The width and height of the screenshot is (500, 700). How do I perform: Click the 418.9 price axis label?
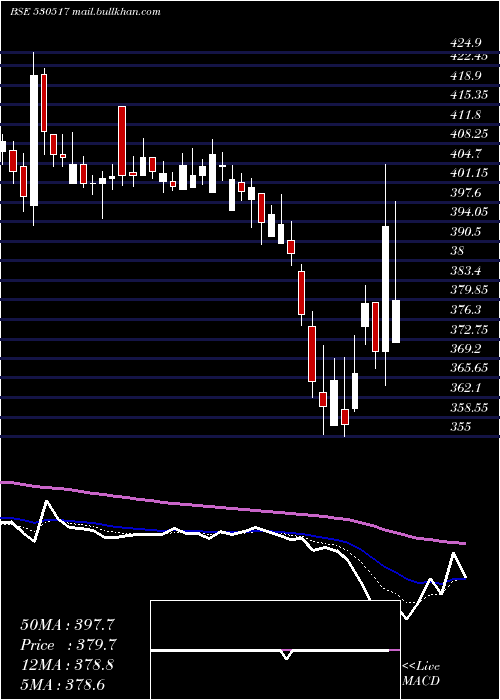click(466, 76)
